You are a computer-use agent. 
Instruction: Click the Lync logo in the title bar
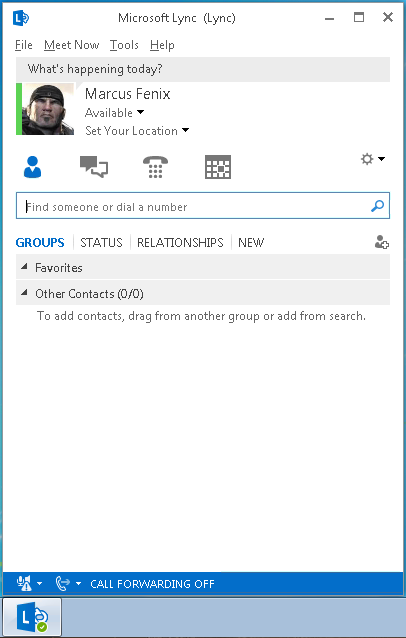(21, 18)
